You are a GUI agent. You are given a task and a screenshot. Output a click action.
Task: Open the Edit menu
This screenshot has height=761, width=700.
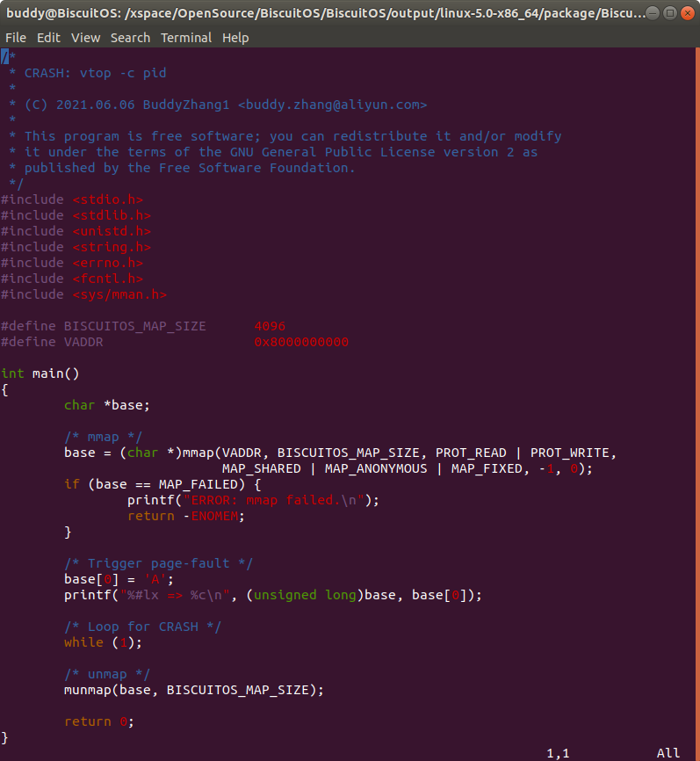[x=48, y=38]
